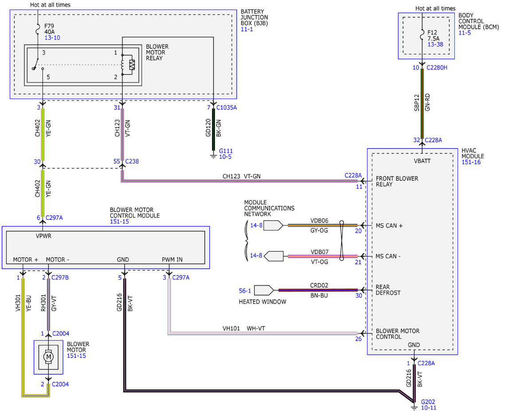The width and height of the screenshot is (532, 411).
Task: Open 14-8 reference for MS CAN +
Action: (x=257, y=225)
